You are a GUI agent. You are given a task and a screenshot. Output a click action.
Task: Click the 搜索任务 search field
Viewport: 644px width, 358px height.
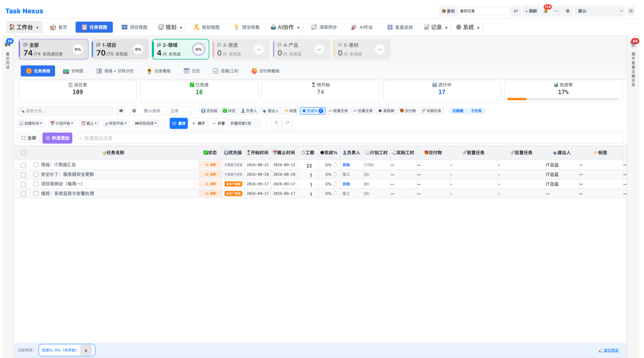point(65,111)
